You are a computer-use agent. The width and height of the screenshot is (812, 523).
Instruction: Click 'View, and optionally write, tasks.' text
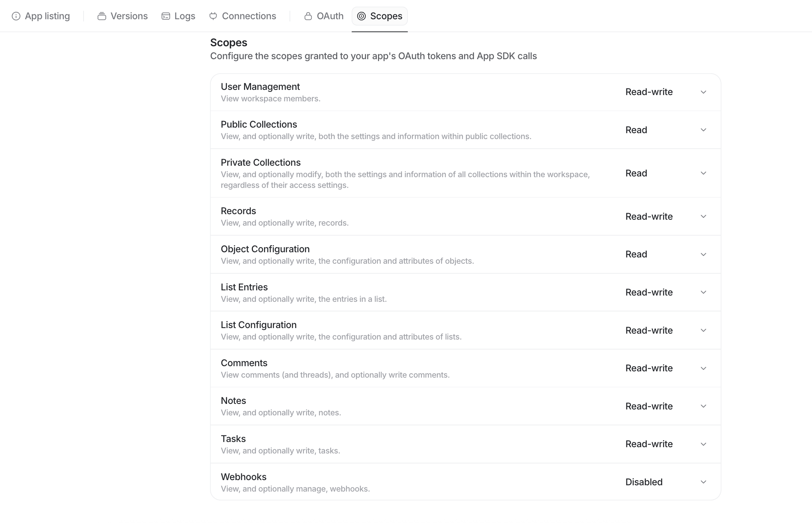(280, 451)
